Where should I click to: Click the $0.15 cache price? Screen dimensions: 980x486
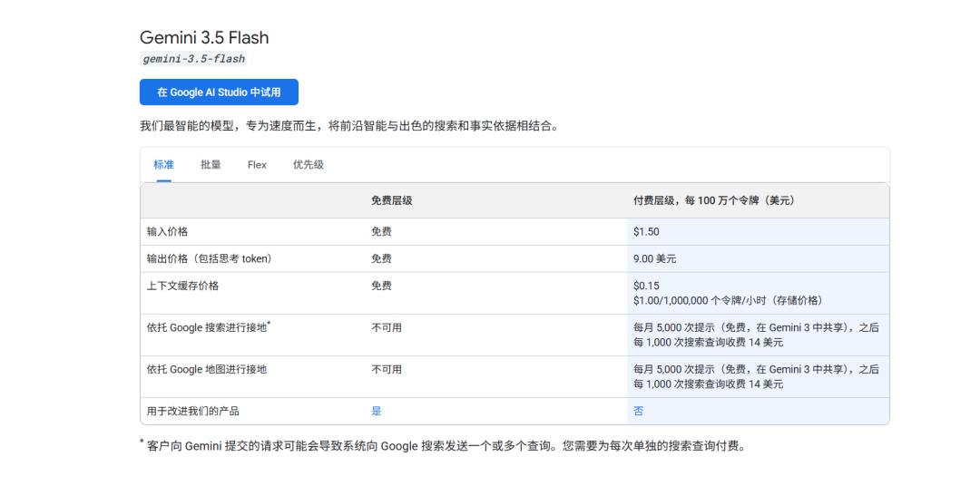pos(646,286)
